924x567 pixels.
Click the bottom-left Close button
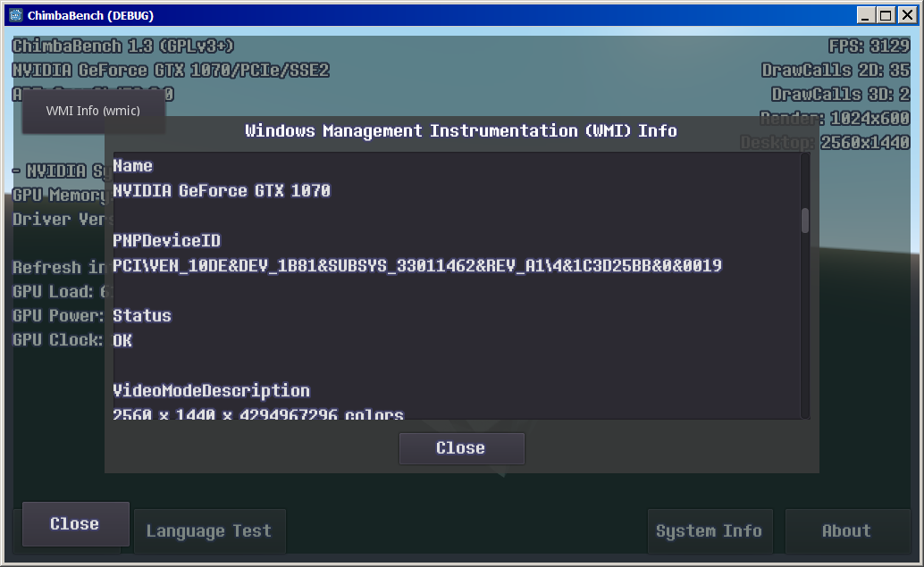(75, 524)
